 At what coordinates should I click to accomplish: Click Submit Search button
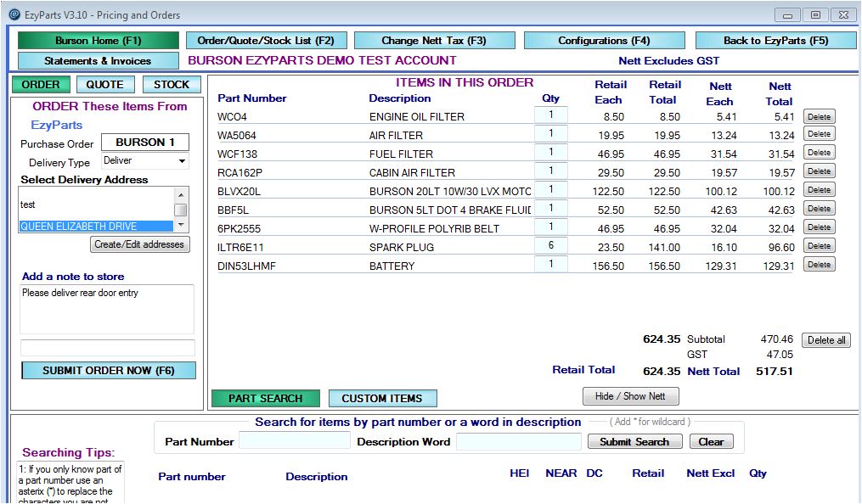[x=635, y=442]
